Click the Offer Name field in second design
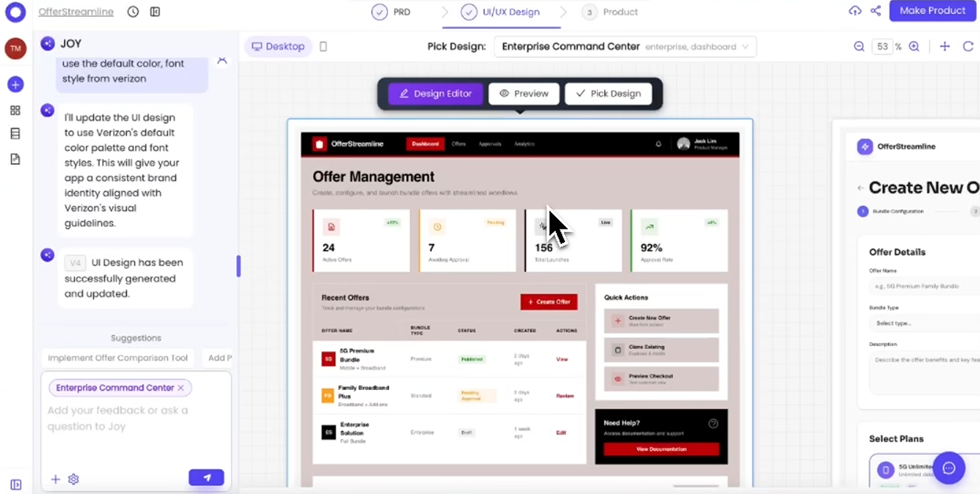This screenshot has width=980, height=494. [925, 286]
